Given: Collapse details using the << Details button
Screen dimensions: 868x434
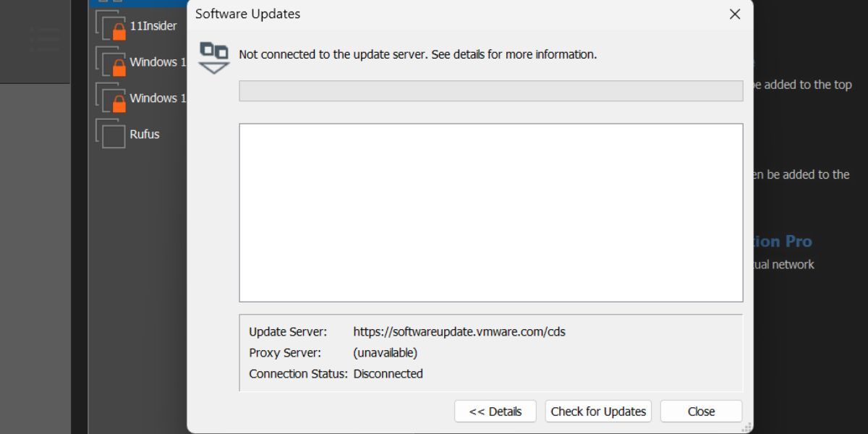Looking at the screenshot, I should point(495,411).
